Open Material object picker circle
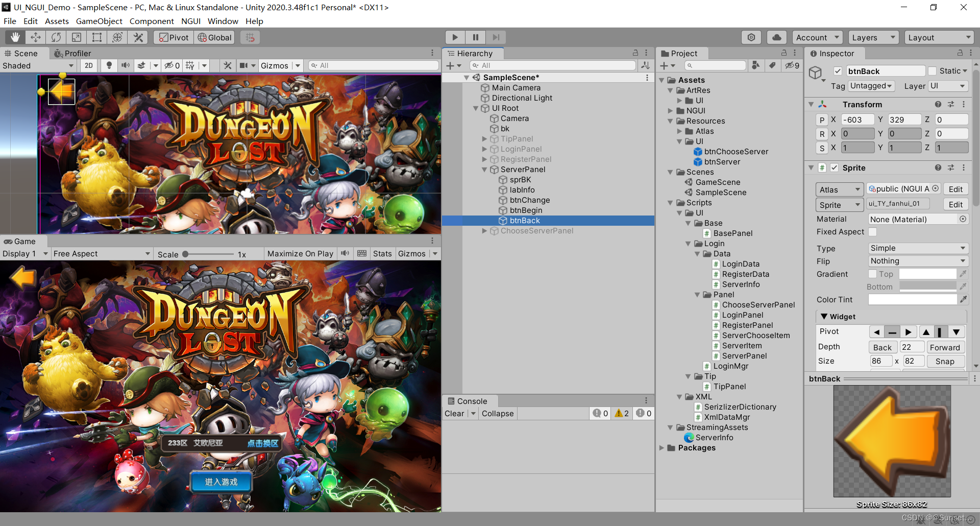 tap(963, 219)
